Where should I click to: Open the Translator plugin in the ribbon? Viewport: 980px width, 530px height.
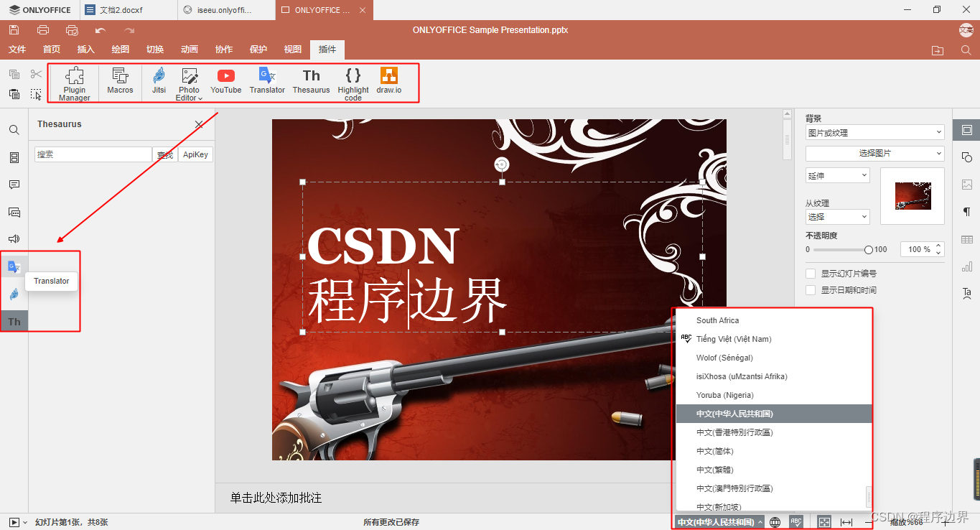[x=267, y=80]
